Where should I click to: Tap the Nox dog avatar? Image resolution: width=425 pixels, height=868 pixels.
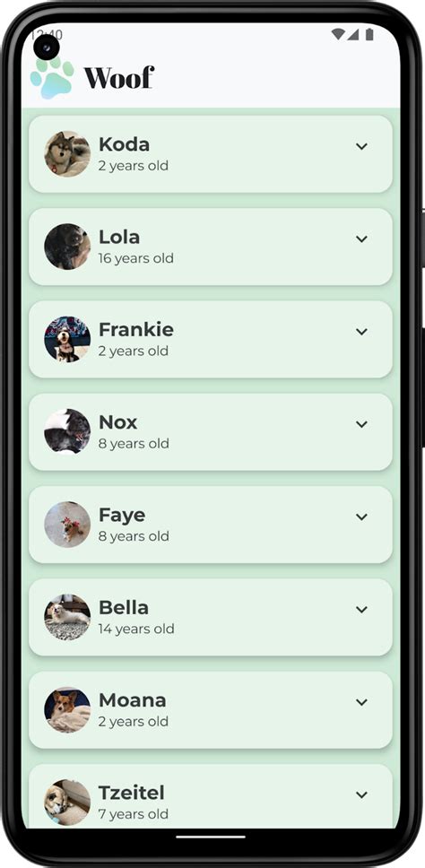(x=67, y=432)
